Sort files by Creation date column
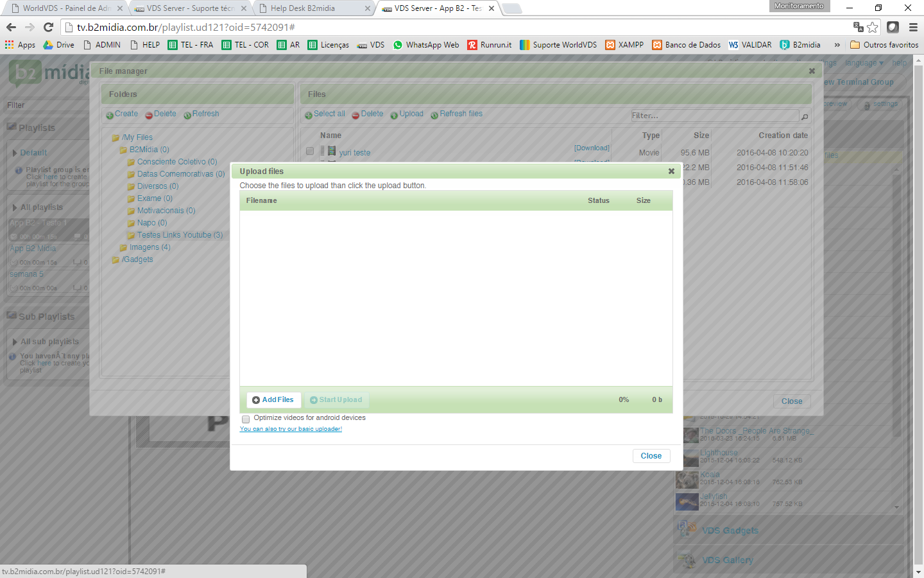The image size is (924, 578). click(783, 136)
